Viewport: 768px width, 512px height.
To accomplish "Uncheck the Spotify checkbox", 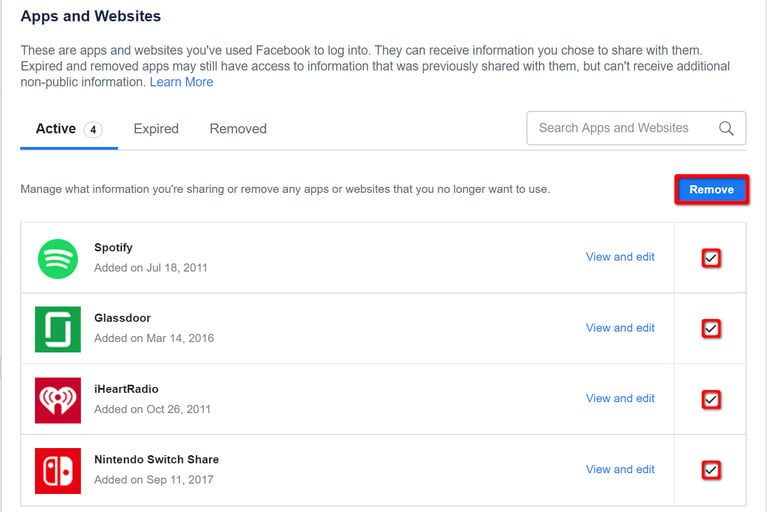I will (x=711, y=258).
